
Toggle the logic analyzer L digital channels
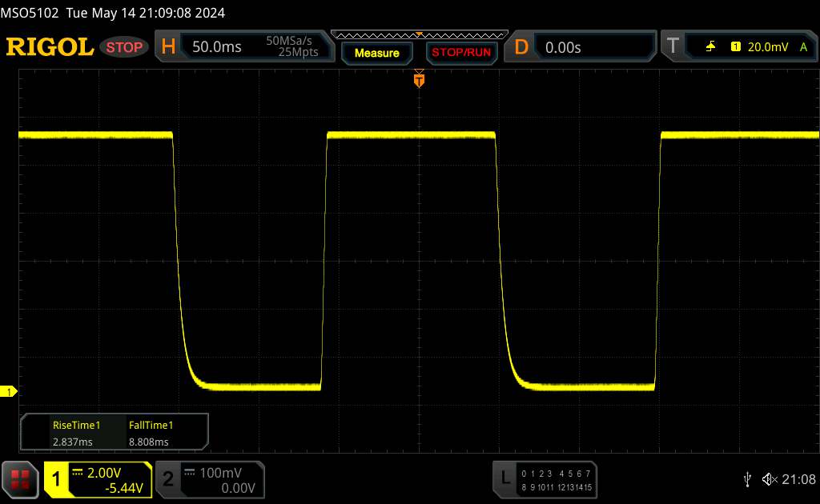point(505,478)
